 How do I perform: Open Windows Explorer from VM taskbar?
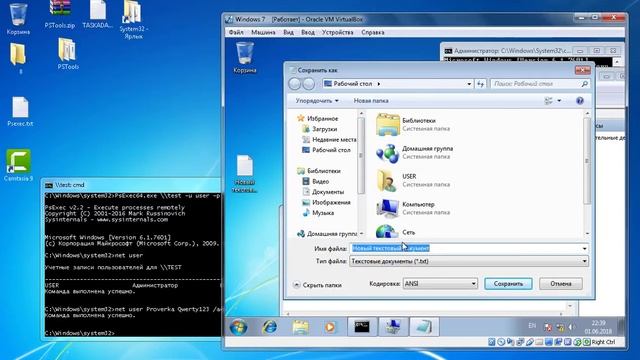(300, 327)
